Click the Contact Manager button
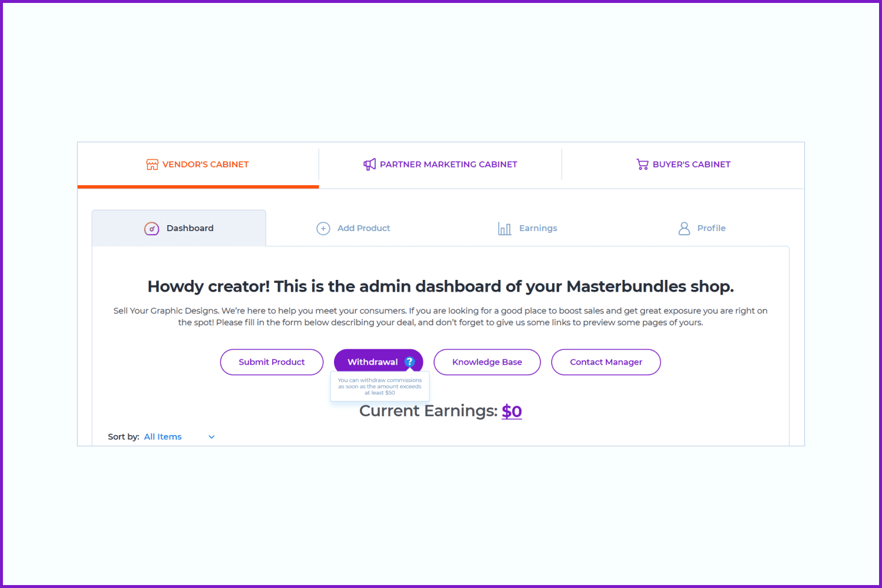The width and height of the screenshot is (882, 588). pyautogui.click(x=606, y=362)
